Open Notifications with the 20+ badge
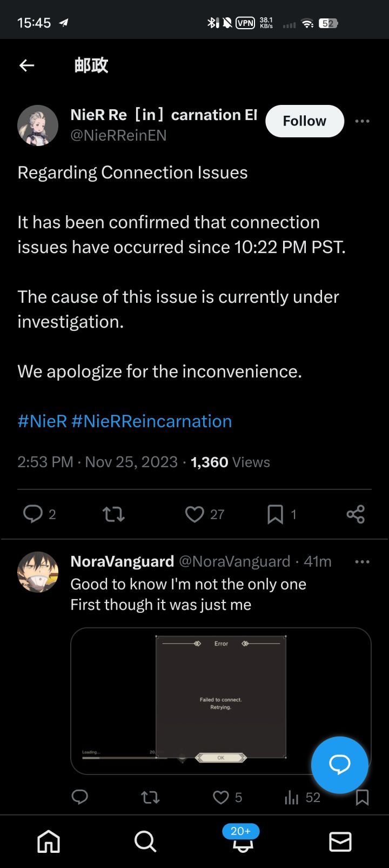 tap(242, 842)
